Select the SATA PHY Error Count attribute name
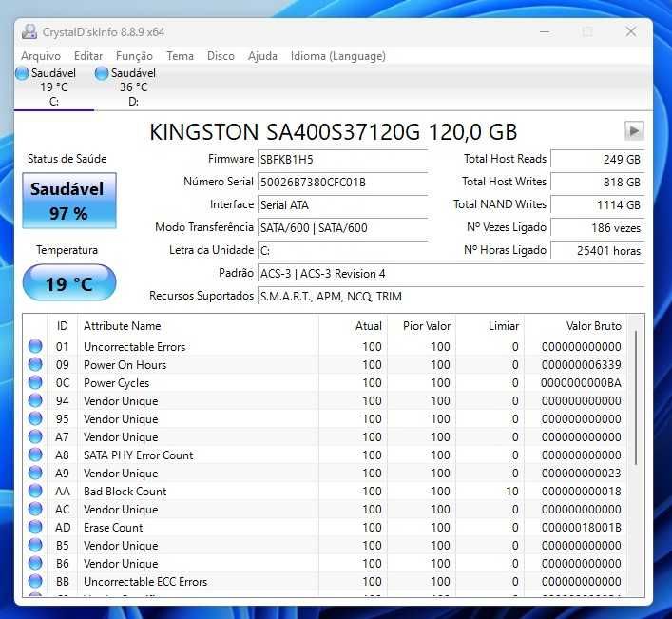Viewport: 672px width, 619px height. 139,455
